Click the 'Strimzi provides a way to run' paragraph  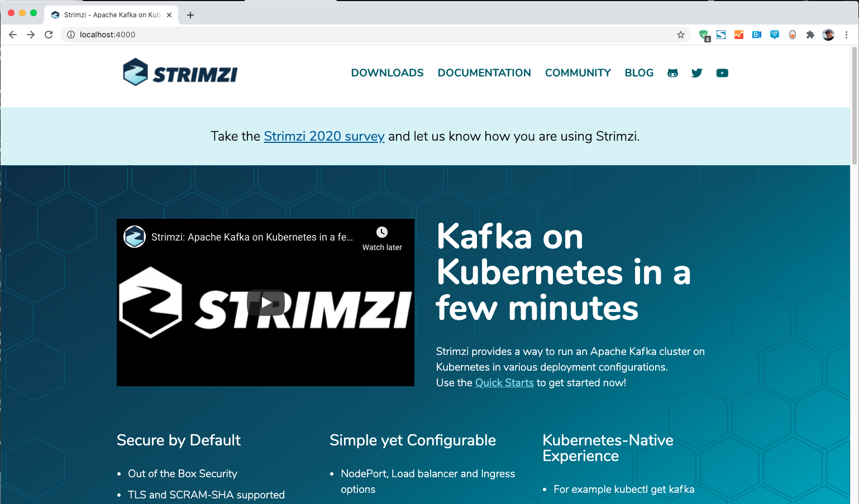[570, 367]
